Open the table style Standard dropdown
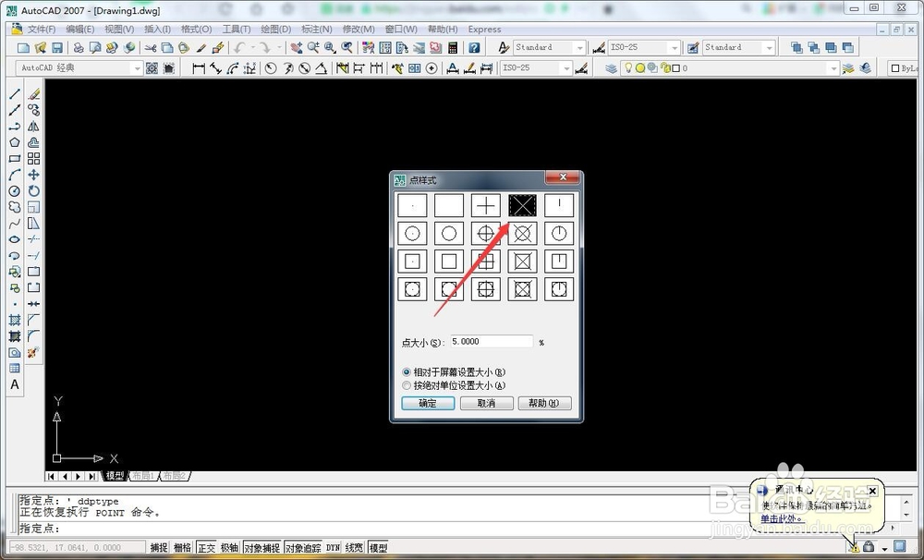924x560 pixels. point(769,48)
